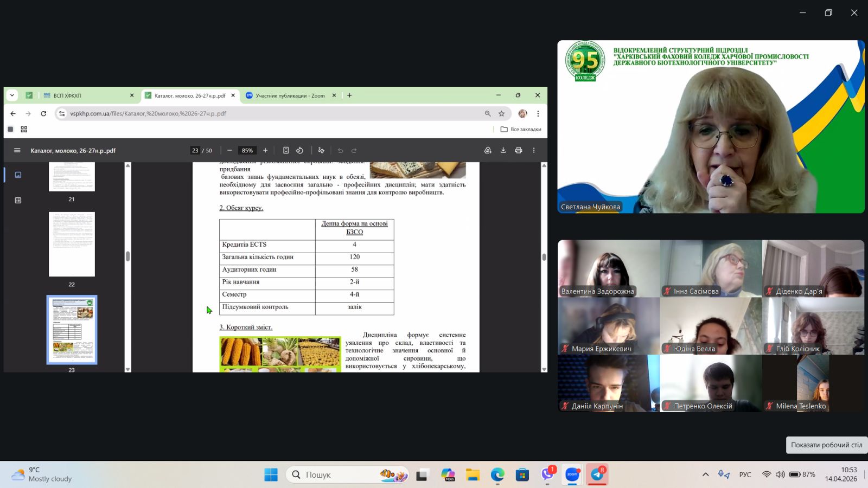Open the Все закладки bookmarks folder
The image size is (868, 488).
tap(521, 130)
